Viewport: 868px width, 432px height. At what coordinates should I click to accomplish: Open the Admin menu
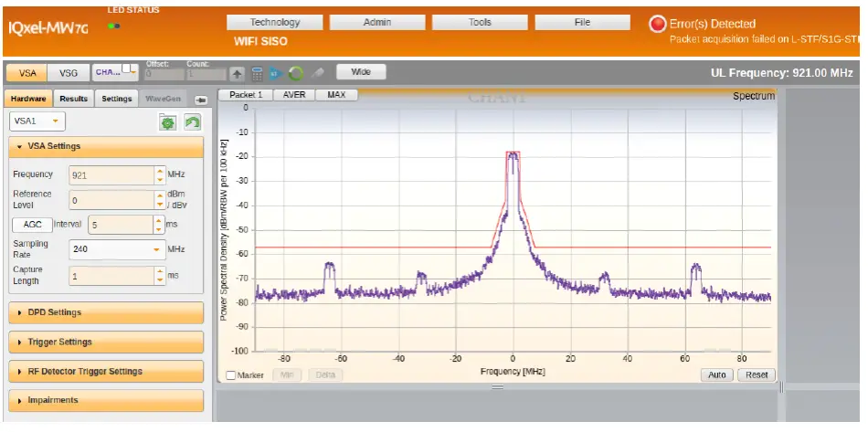pyautogui.click(x=377, y=23)
